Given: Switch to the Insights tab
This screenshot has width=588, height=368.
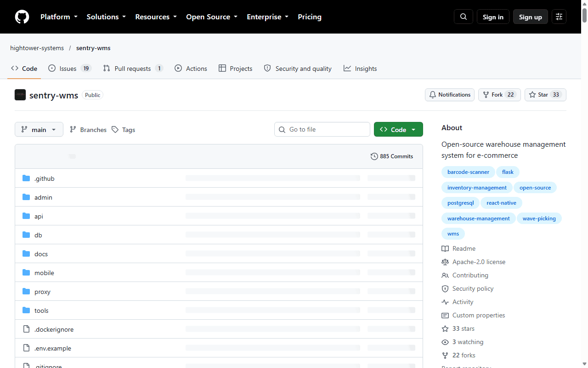Looking at the screenshot, I should click(x=360, y=69).
